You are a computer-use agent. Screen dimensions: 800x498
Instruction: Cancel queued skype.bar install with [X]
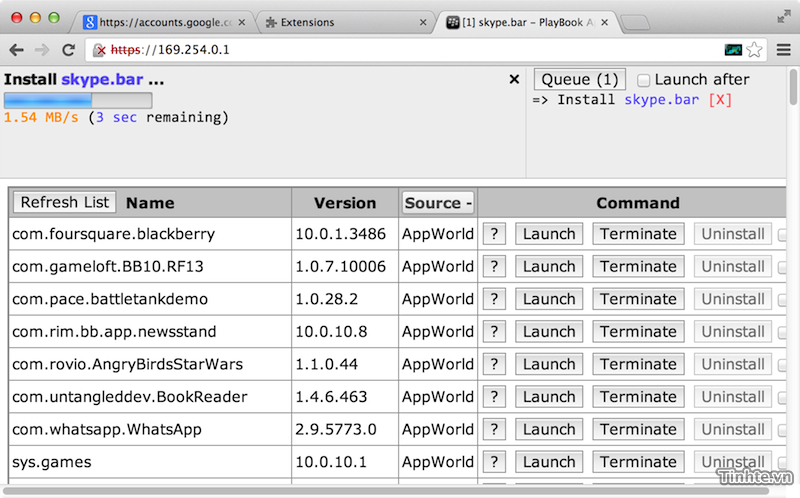point(720,99)
